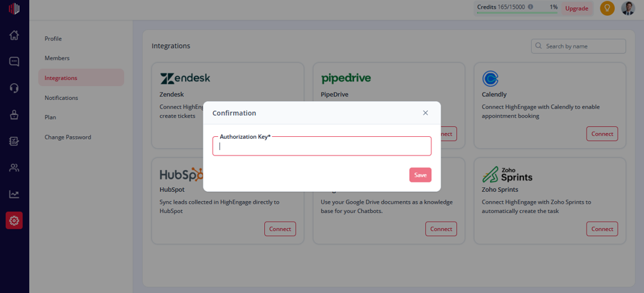Focus the Search by name field
This screenshot has height=293, width=644.
(x=579, y=46)
